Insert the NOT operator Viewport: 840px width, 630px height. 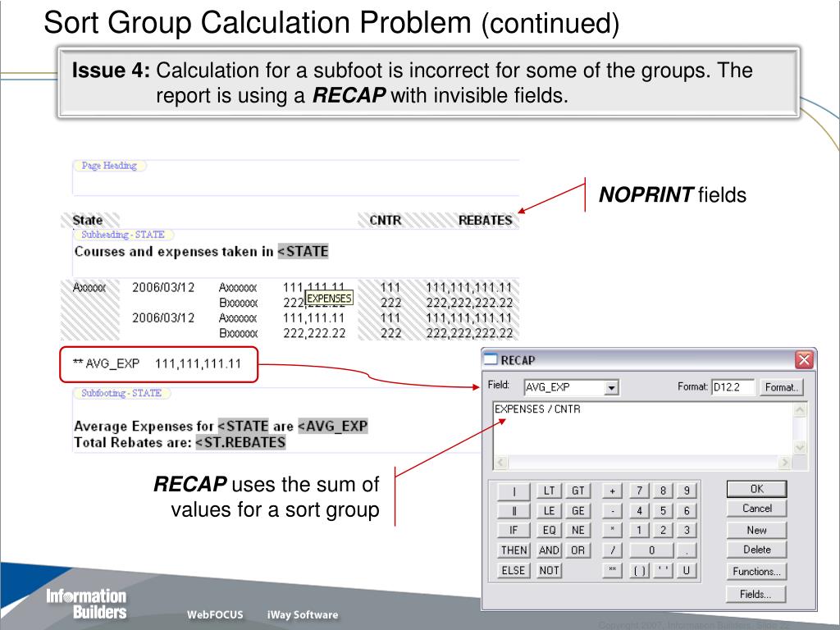click(x=549, y=571)
